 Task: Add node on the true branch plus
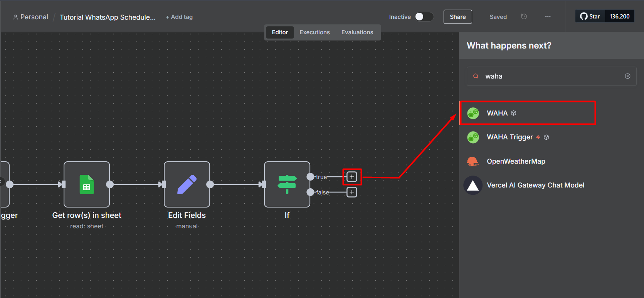click(352, 177)
